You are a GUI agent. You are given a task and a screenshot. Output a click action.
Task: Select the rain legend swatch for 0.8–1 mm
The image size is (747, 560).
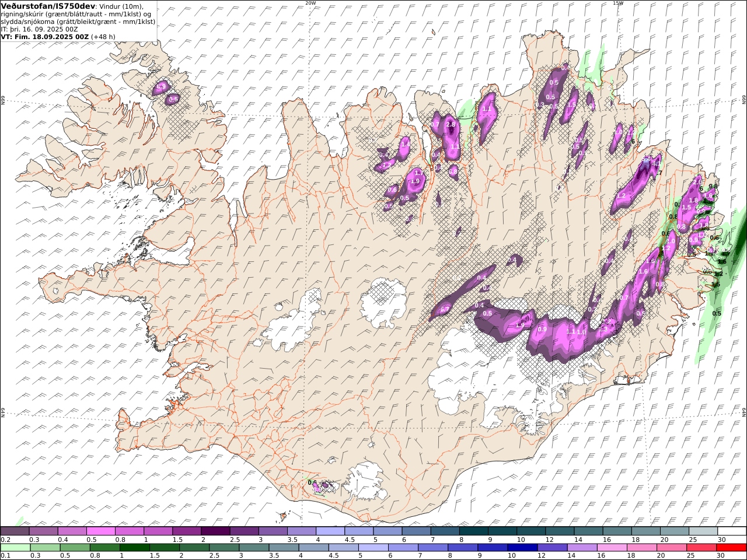[x=105, y=547]
